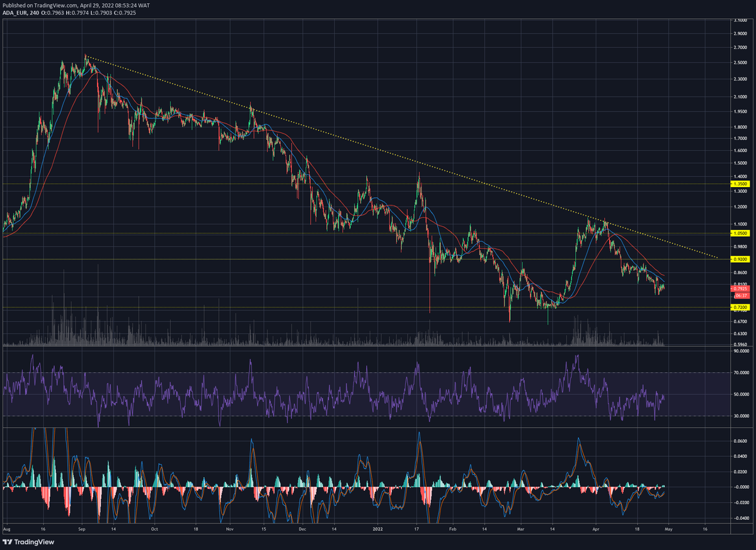
Task: Click the 2.3000 price axis label
Action: pos(740,79)
